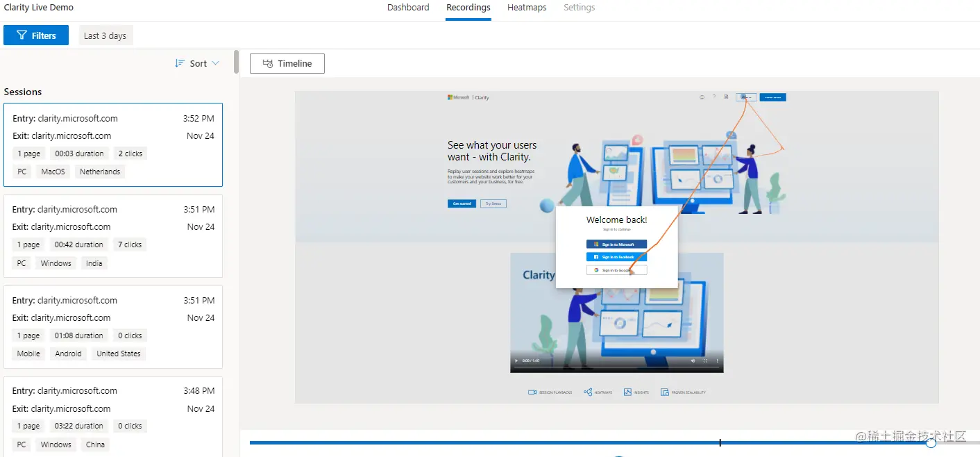Click the black marker on playback timeline
This screenshot has width=980, height=457.
click(720, 442)
